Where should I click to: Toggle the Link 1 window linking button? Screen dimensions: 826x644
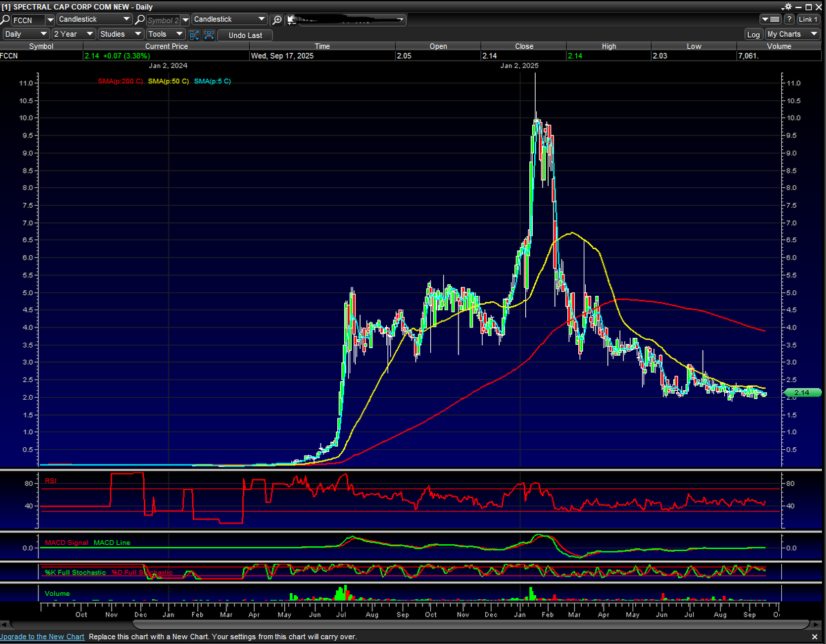pyautogui.click(x=807, y=19)
